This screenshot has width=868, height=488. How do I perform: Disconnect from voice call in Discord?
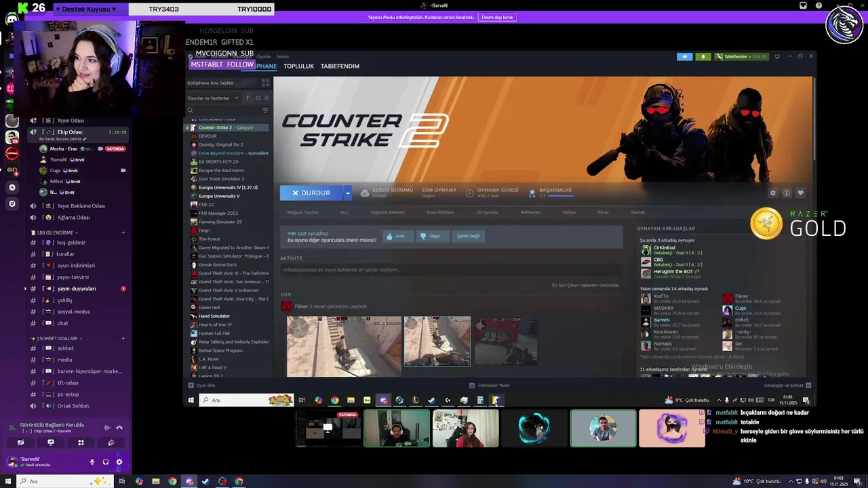pyautogui.click(x=119, y=428)
